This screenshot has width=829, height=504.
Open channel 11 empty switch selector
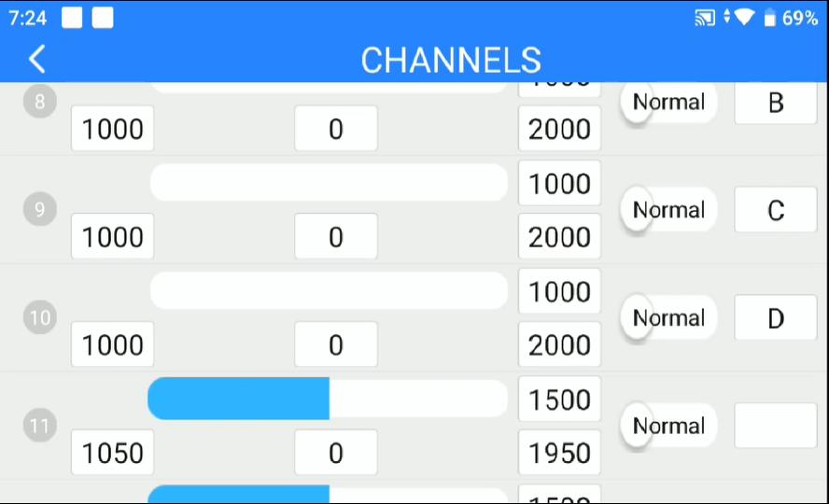coord(775,426)
